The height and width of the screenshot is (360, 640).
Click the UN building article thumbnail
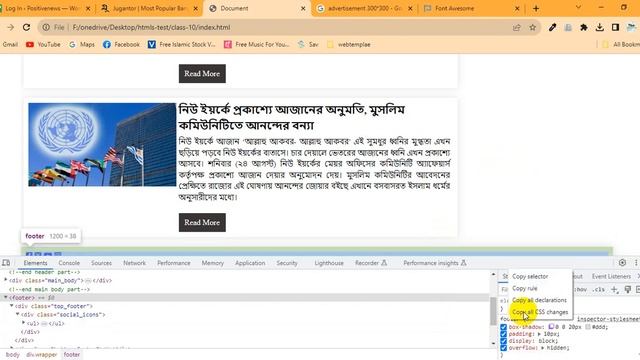(102, 144)
